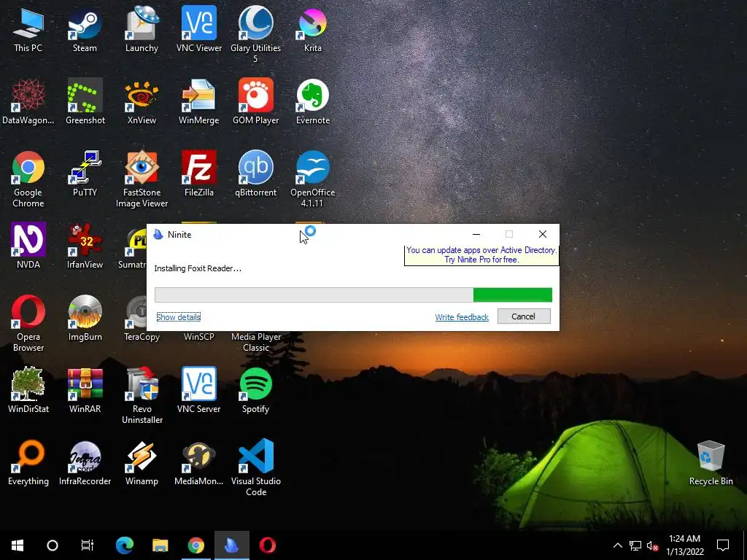The height and width of the screenshot is (560, 747).
Task: Open the taskbar clock and date
Action: [x=684, y=545]
